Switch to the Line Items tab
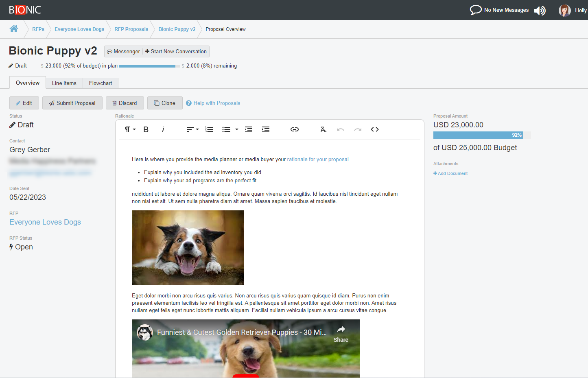 [x=64, y=83]
